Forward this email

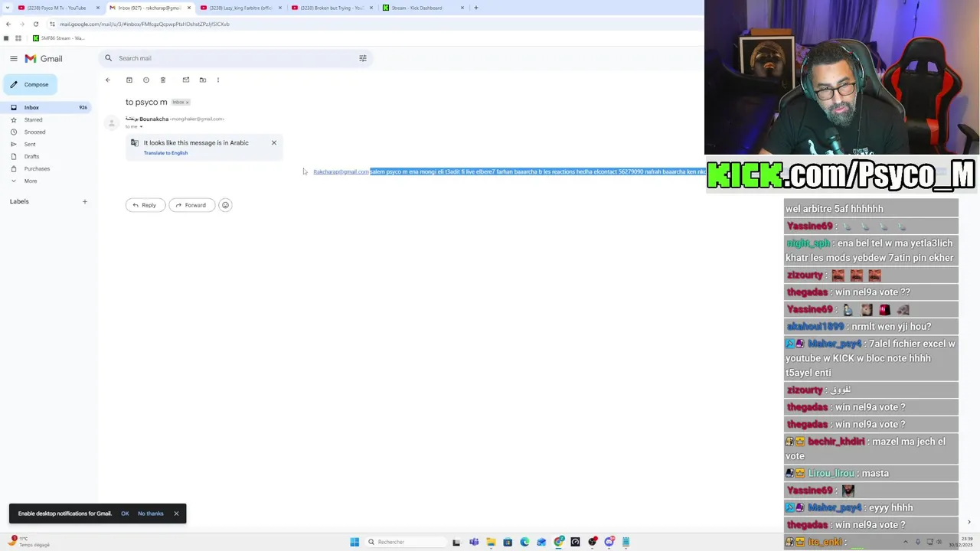tap(191, 205)
